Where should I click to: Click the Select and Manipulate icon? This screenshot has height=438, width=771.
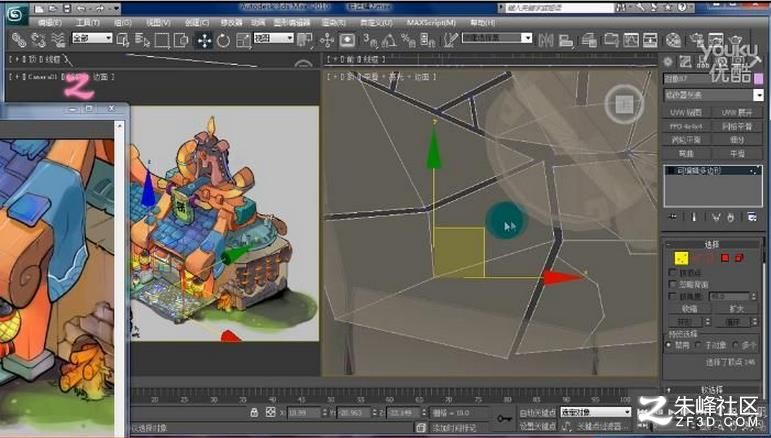(x=327, y=40)
